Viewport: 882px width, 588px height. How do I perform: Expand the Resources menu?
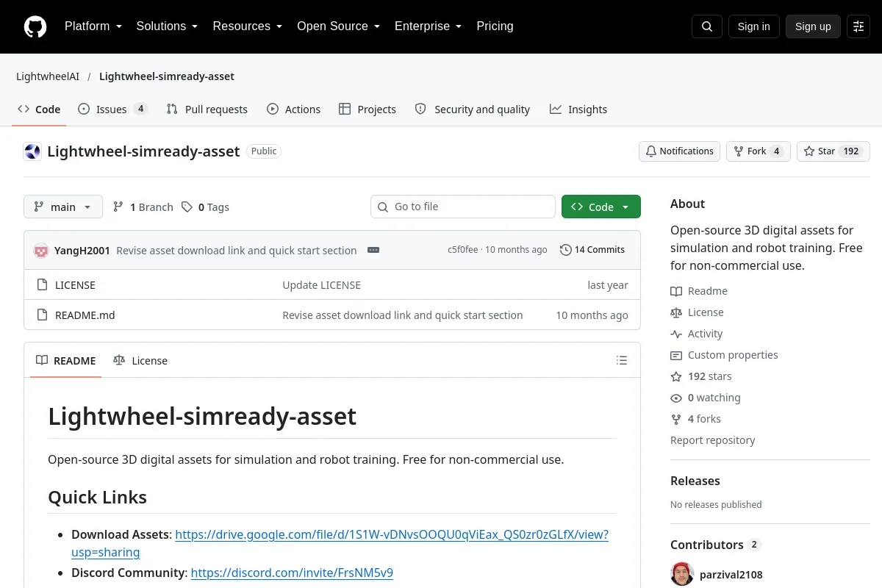(248, 26)
